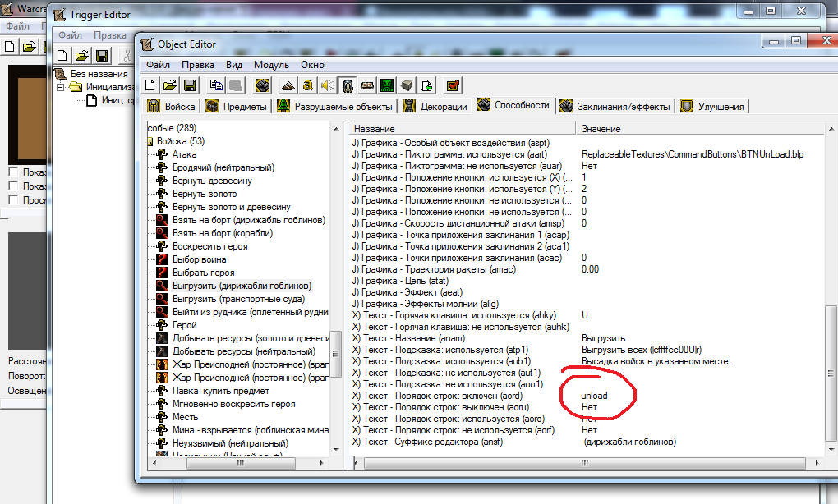Click New document icon in Warcraft main window

[9, 47]
